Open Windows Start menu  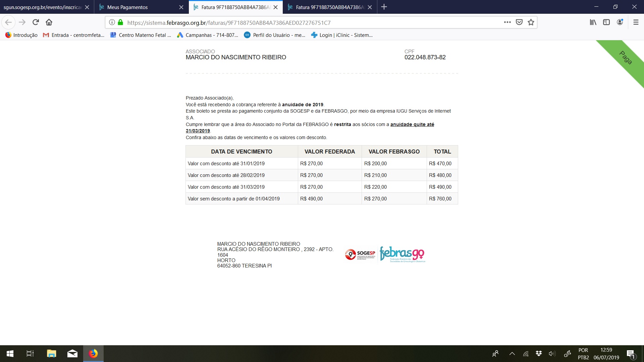click(10, 354)
